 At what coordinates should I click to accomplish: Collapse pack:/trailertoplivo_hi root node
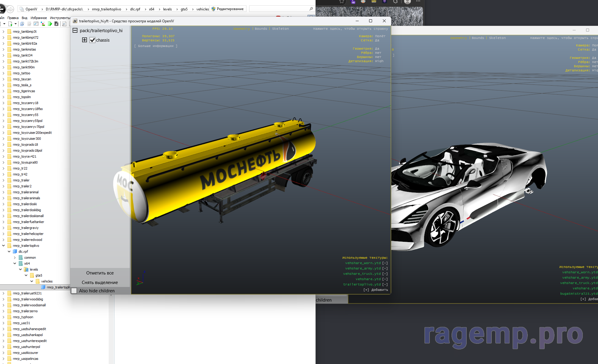[x=75, y=30]
